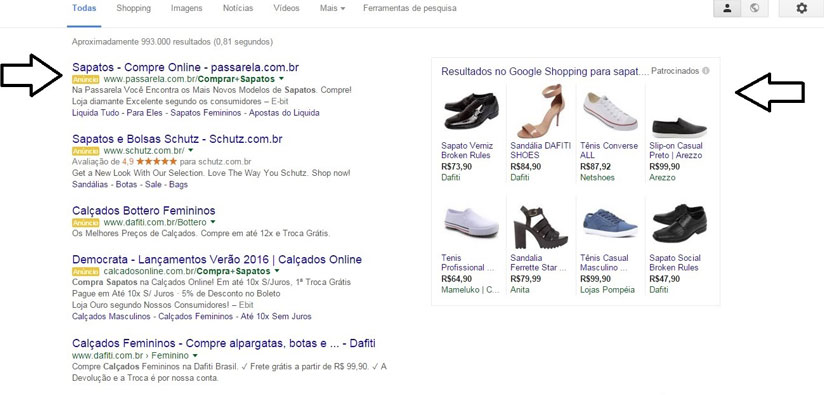This screenshot has height=395, width=824.
Task: Click Sandália DAFITI SHOES product image
Action: pos(541,111)
